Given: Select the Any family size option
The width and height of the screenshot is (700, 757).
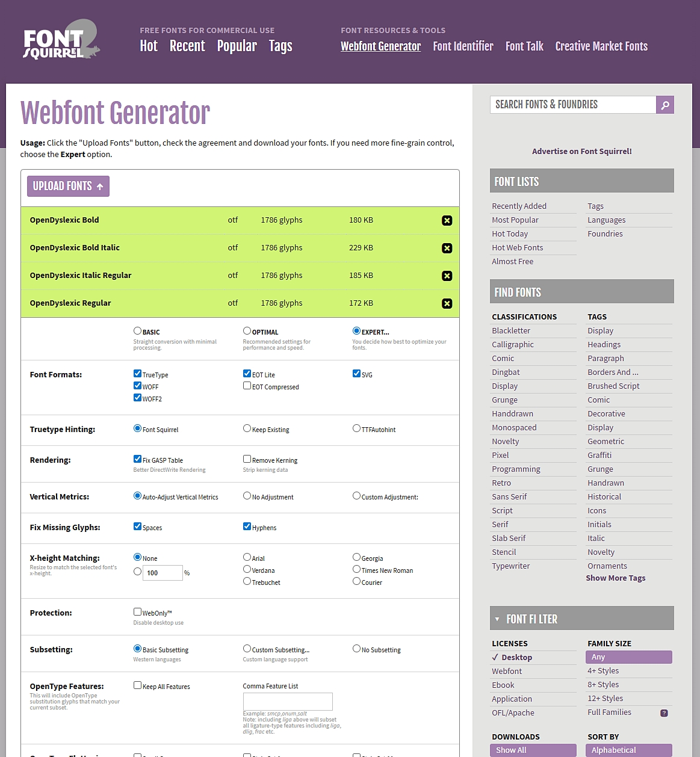Looking at the screenshot, I should [x=629, y=657].
